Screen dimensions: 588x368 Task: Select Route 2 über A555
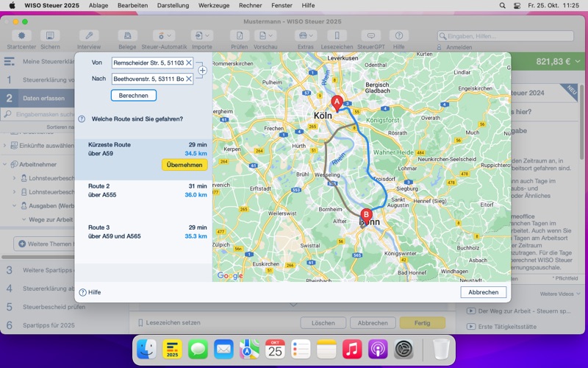point(143,201)
